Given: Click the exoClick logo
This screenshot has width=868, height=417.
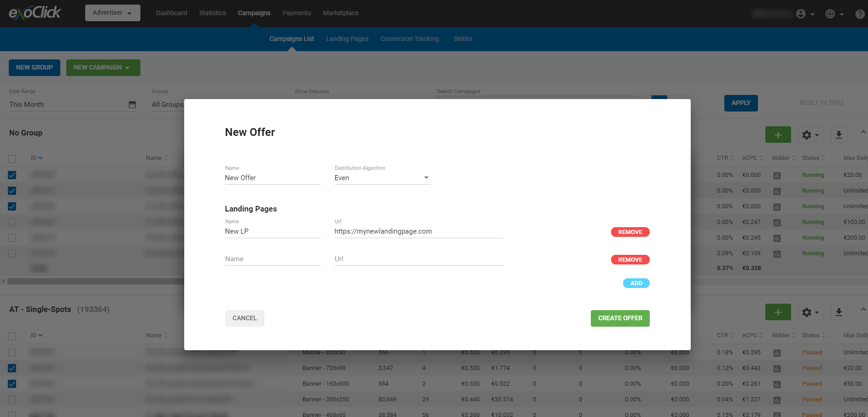Looking at the screenshot, I should click(x=35, y=13).
